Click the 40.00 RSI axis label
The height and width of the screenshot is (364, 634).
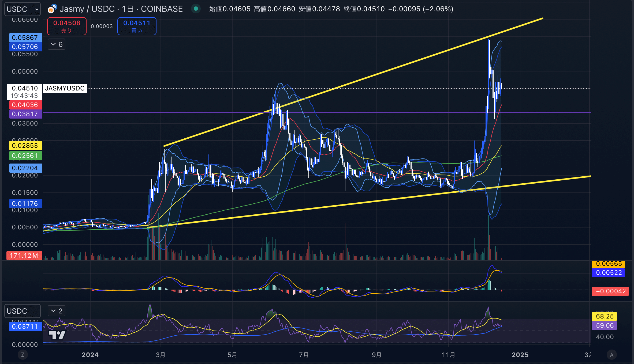coord(605,337)
